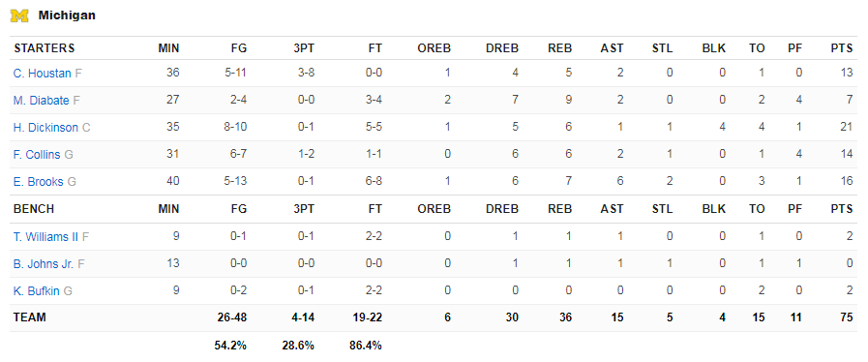Click H. Dickinson's 21 points cell
868x362 pixels.
click(847, 128)
